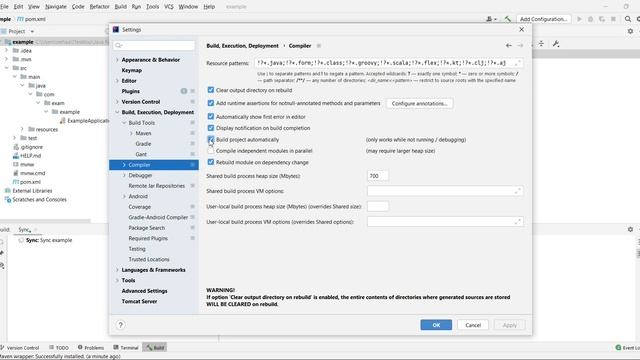Select Keymap in the settings list

131,70
